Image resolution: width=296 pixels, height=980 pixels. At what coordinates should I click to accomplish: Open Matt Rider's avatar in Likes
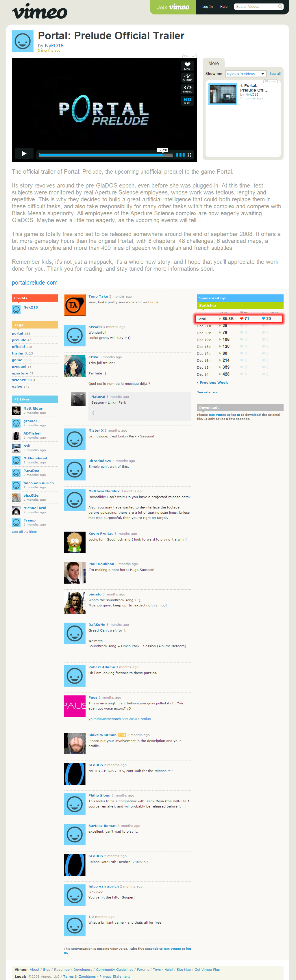16,411
